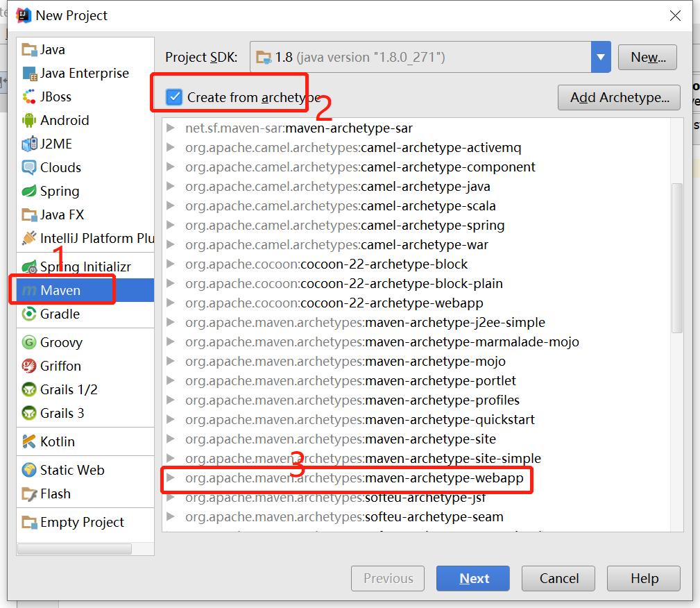Viewport: 700px width, 608px height.
Task: Click the Grails 3 icon
Action: coord(29,413)
